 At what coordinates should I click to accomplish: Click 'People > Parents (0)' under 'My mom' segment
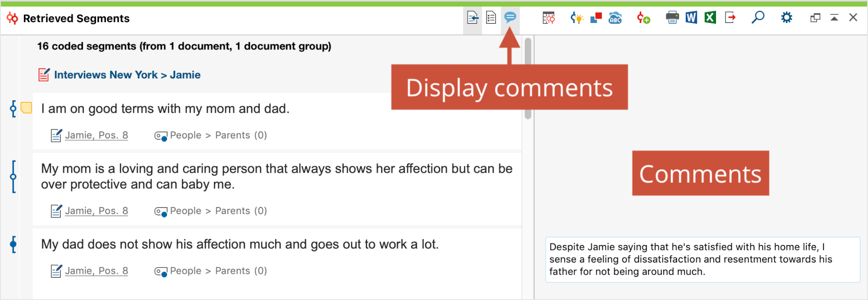coord(218,211)
